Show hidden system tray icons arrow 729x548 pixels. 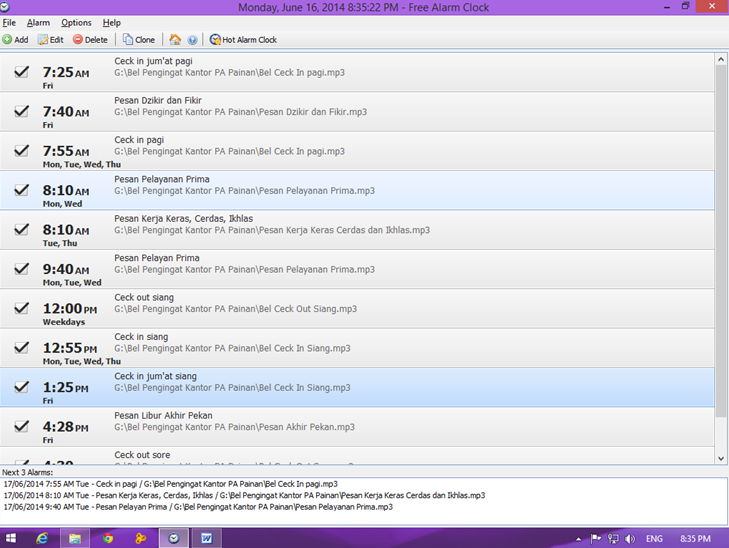(578, 539)
